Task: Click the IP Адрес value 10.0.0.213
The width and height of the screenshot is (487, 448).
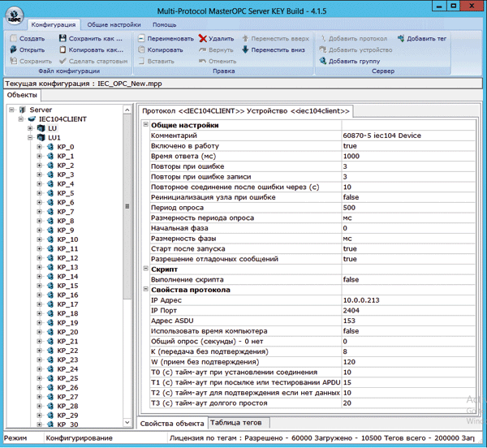Action: pos(408,300)
